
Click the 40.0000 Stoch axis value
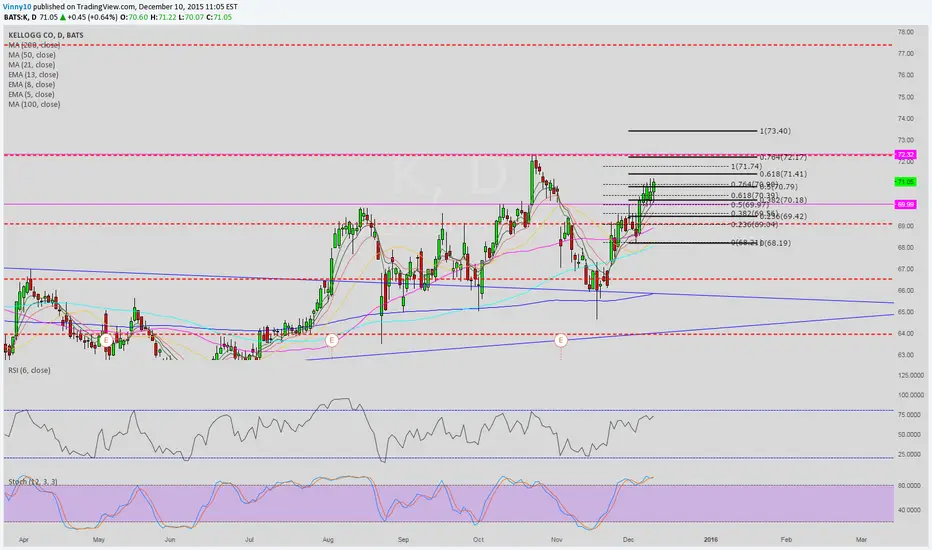tap(909, 510)
